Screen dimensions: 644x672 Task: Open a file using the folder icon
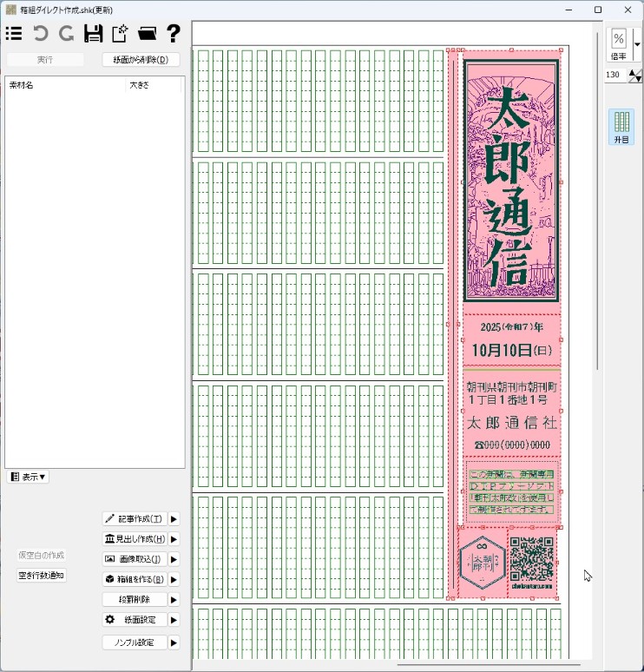tap(147, 34)
